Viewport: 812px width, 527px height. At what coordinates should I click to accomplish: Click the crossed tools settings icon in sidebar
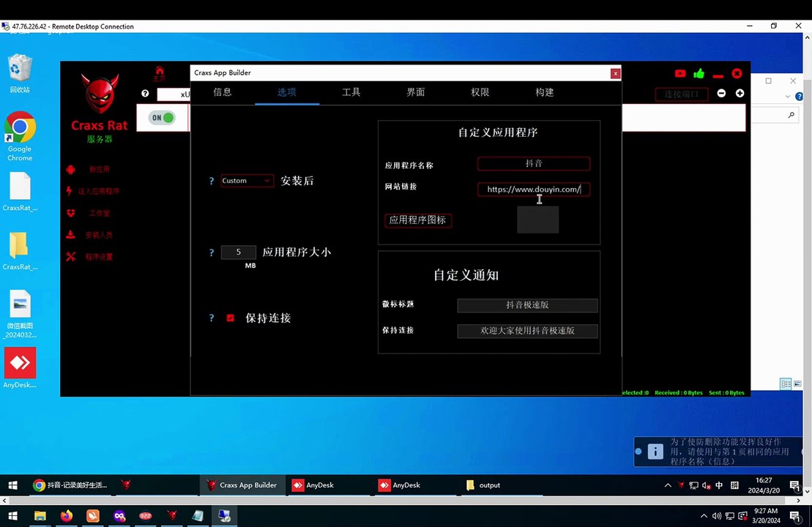(x=70, y=256)
